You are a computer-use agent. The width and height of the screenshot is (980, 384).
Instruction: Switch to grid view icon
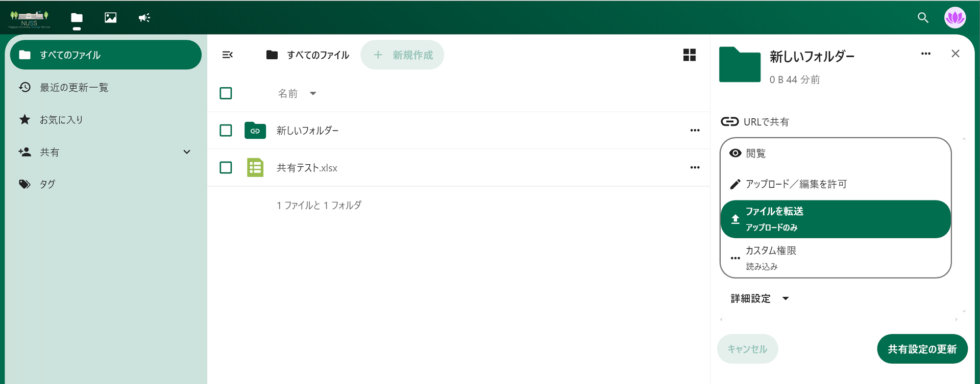689,55
